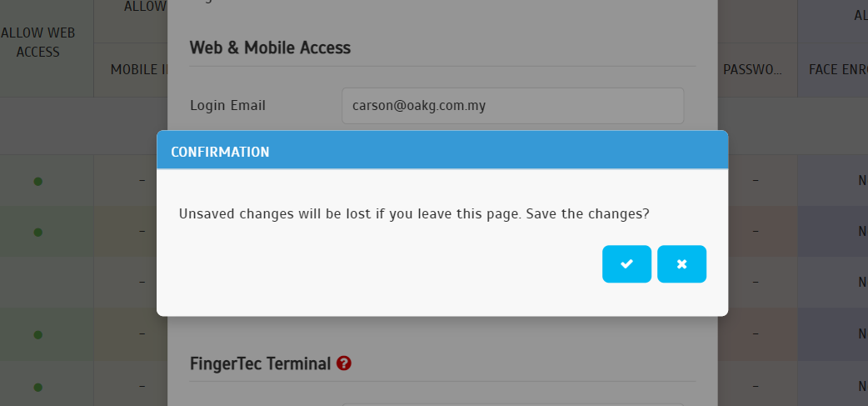Select the PASSWO... column header
This screenshot has height=406, width=868.
[x=752, y=70]
